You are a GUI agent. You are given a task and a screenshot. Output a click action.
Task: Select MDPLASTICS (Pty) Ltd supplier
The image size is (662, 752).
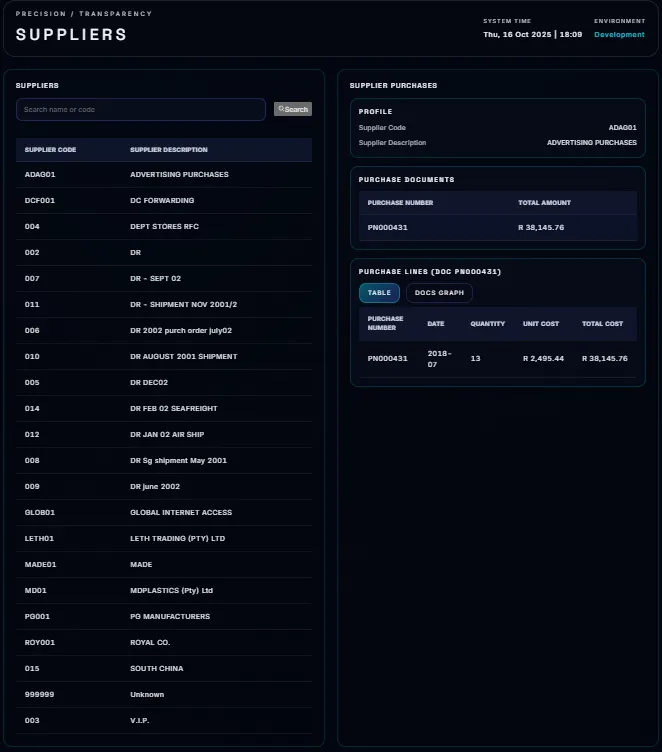pos(164,590)
